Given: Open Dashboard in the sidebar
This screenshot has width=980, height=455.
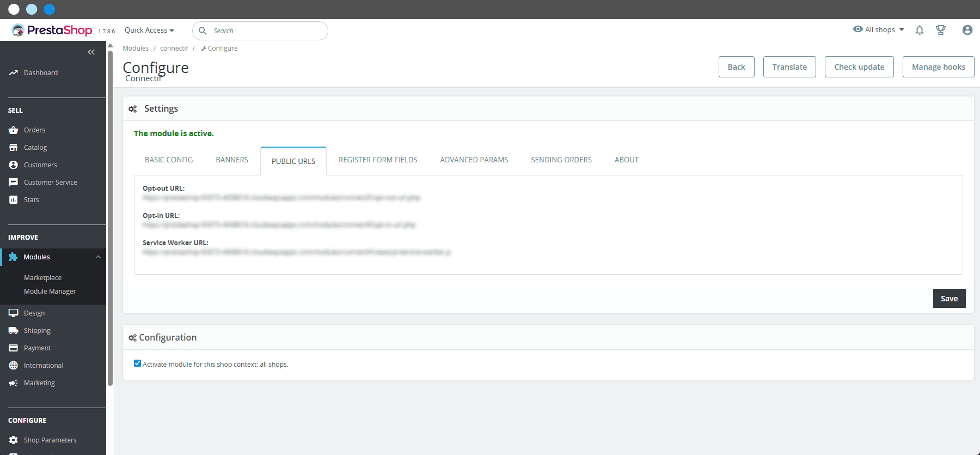Looking at the screenshot, I should click(41, 72).
